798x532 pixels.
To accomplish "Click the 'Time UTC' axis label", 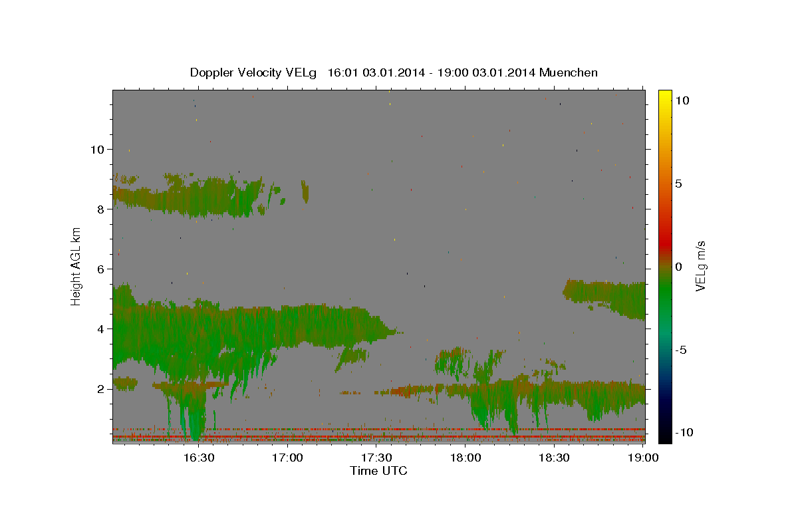I will click(378, 471).
